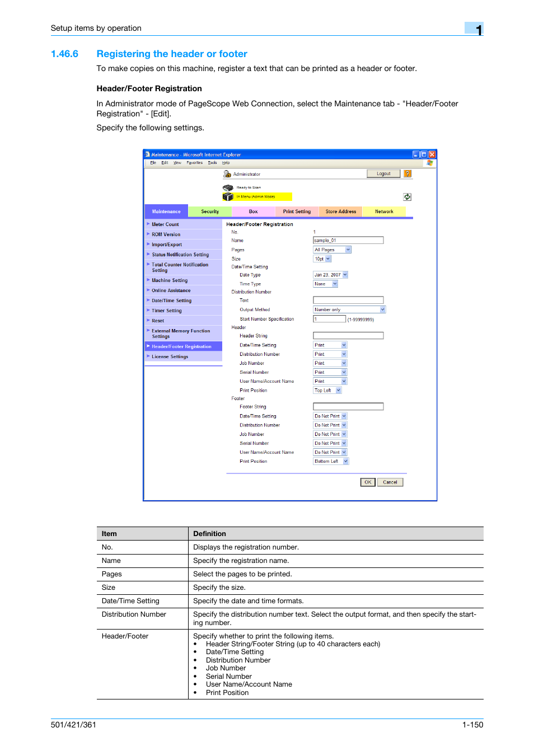Open the View menu

177,163
